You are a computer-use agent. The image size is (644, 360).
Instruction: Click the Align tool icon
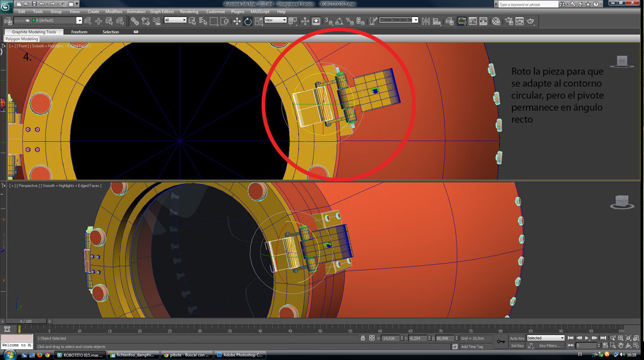437,21
